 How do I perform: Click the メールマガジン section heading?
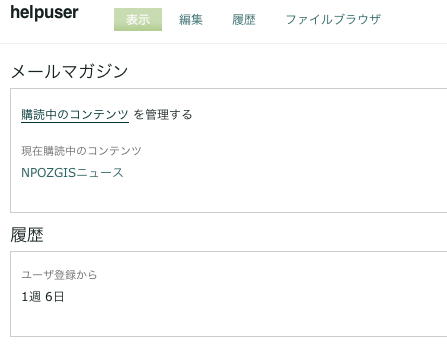(69, 72)
